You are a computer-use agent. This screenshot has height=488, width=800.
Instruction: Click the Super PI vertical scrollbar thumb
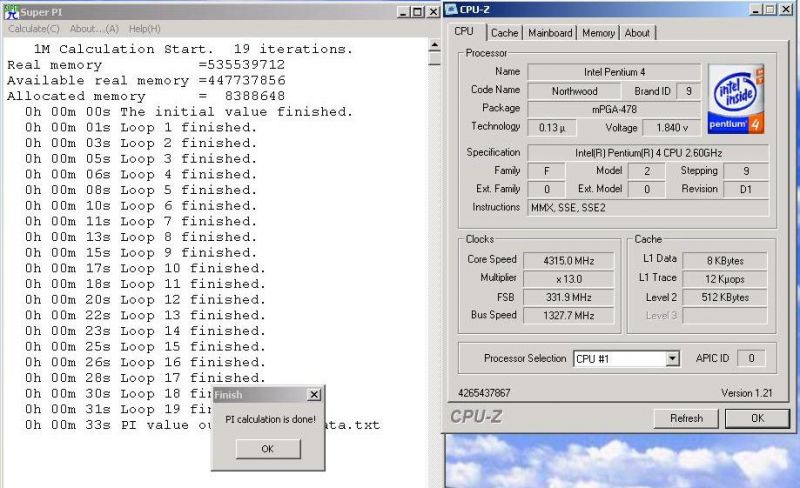point(434,58)
